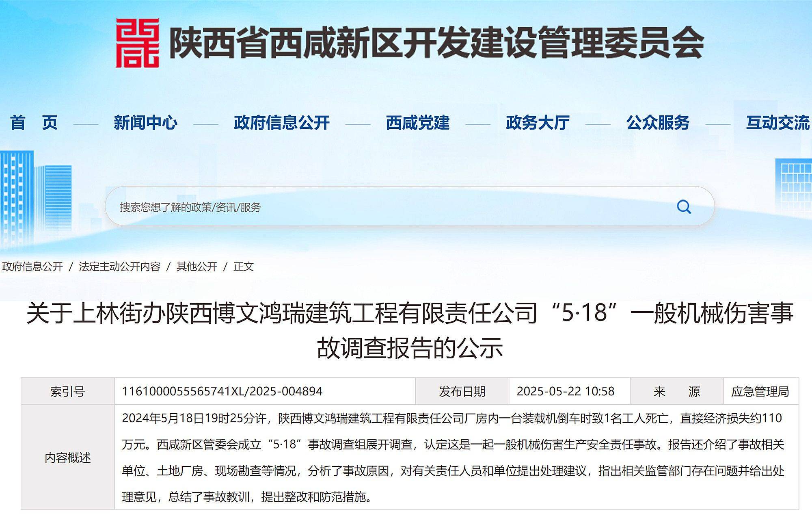
Task: Click breadcrumb link 法定主动公开内容
Action: pos(120,267)
